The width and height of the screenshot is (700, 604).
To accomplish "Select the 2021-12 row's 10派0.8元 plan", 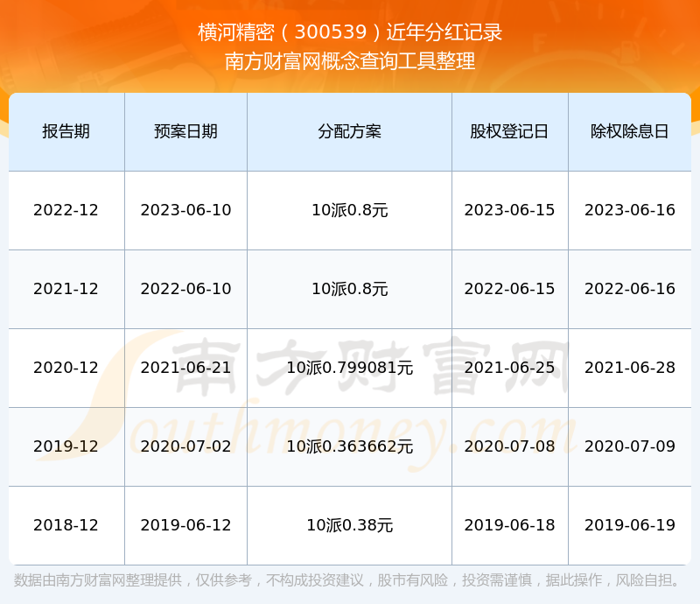I will click(349, 289).
